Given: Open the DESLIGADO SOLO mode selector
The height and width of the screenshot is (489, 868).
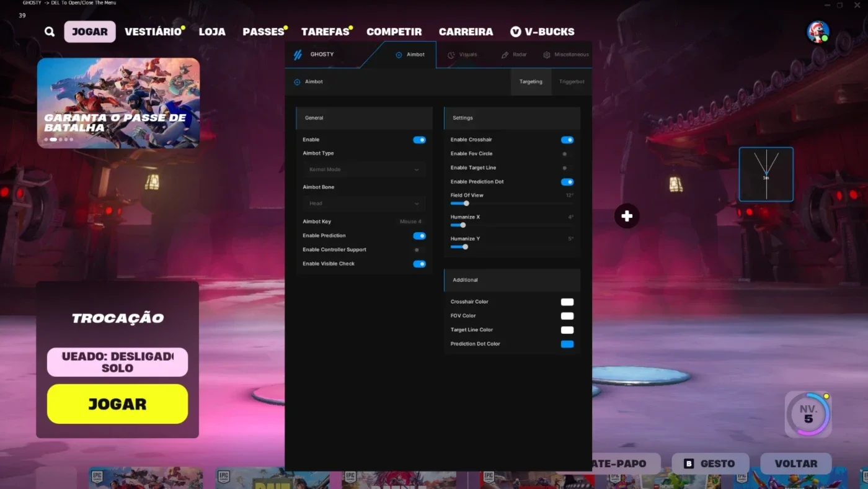Looking at the screenshot, I should 117,362.
